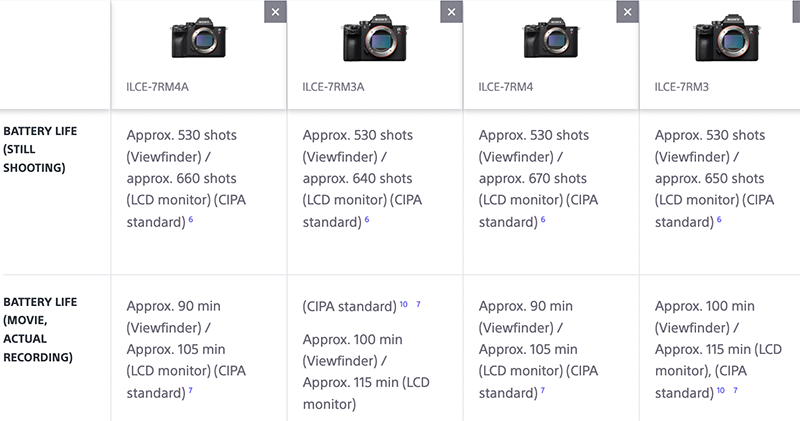Open footnote 10 in ILCE-7RM3A movie battery cell
Viewport: 800px width, 421px height.
click(x=404, y=304)
